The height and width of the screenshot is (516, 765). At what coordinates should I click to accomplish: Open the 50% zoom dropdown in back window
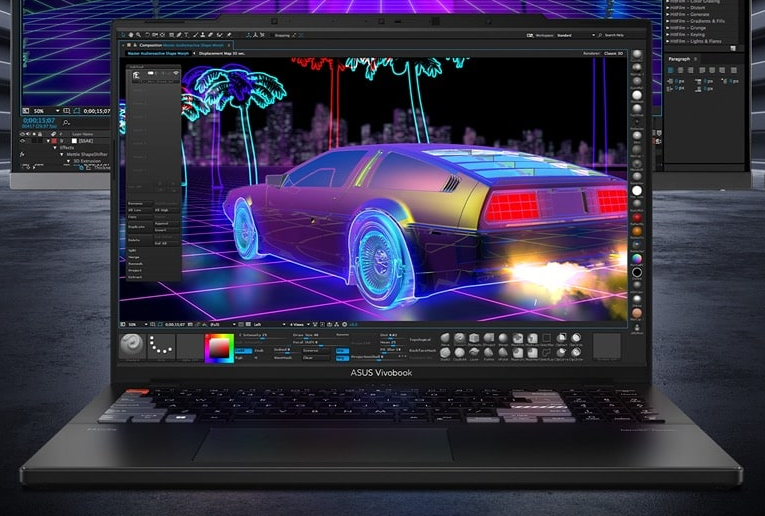(47, 111)
